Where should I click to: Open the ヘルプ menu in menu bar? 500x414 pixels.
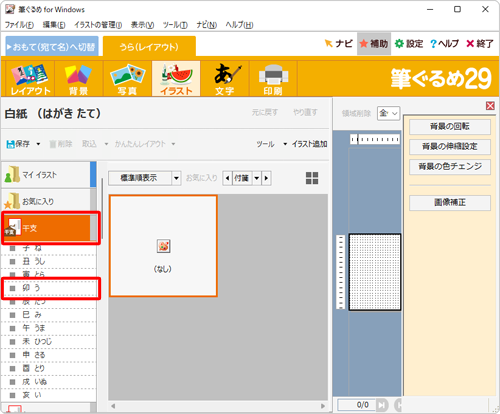239,25
